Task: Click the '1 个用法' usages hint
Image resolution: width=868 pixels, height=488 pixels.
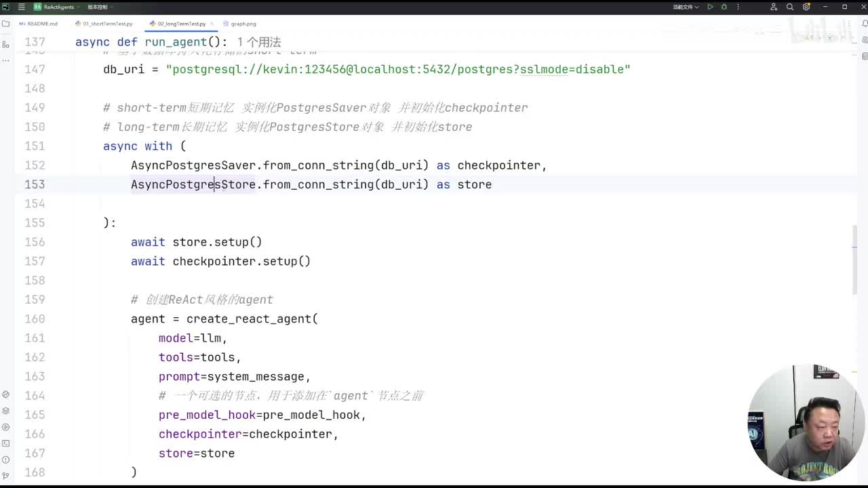Action: click(259, 42)
